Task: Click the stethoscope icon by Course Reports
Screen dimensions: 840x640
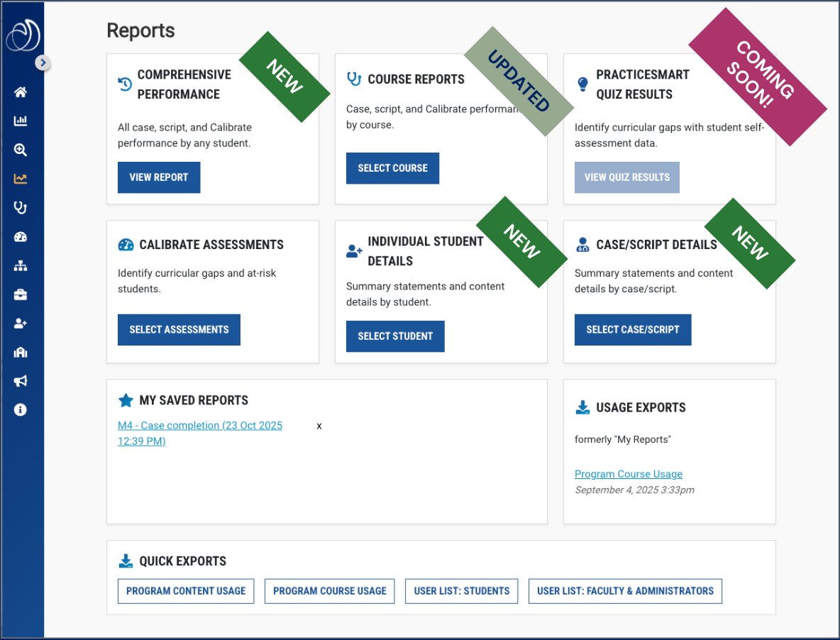Action: [x=354, y=79]
